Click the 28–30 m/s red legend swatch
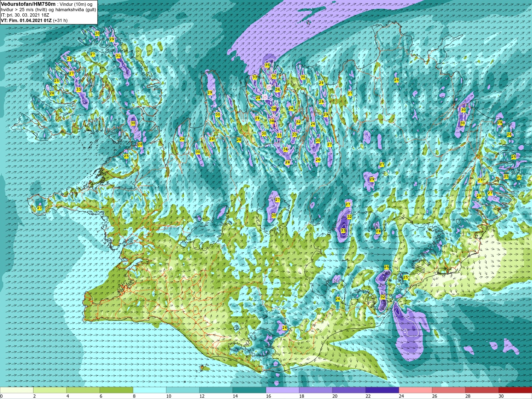Image resolution: width=532 pixels, height=399 pixels. tap(482, 390)
